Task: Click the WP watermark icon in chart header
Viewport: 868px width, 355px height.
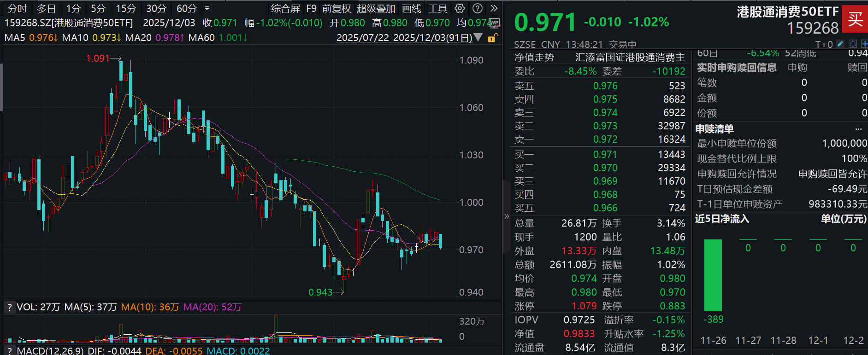Action: coord(494,23)
